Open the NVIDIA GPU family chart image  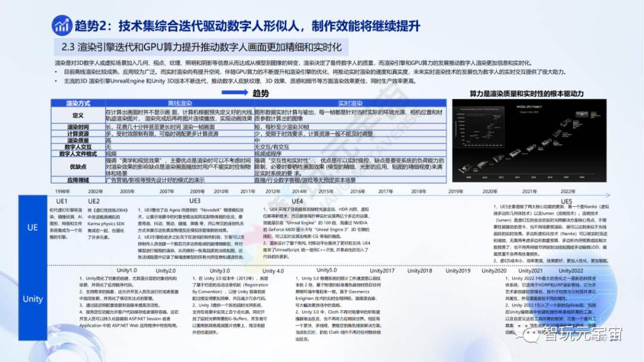(529, 141)
